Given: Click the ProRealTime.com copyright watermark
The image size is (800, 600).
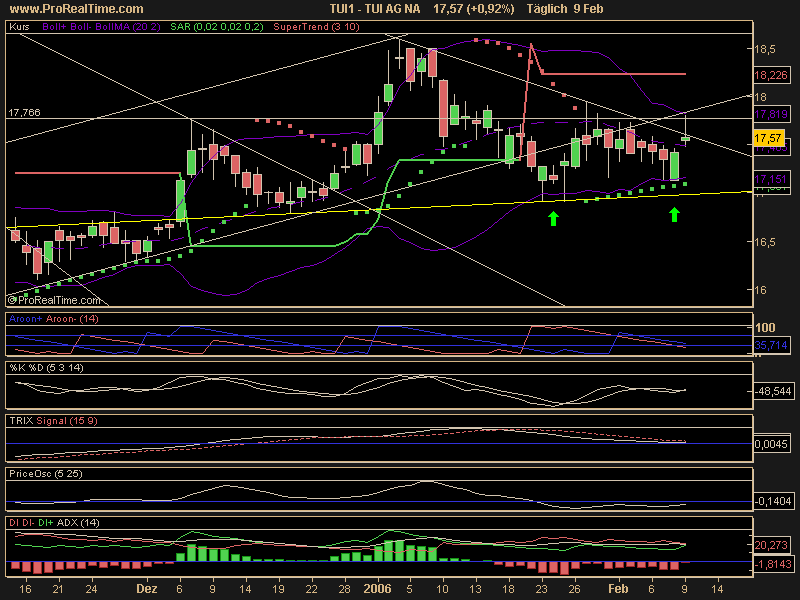Looking at the screenshot, I should point(54,299).
